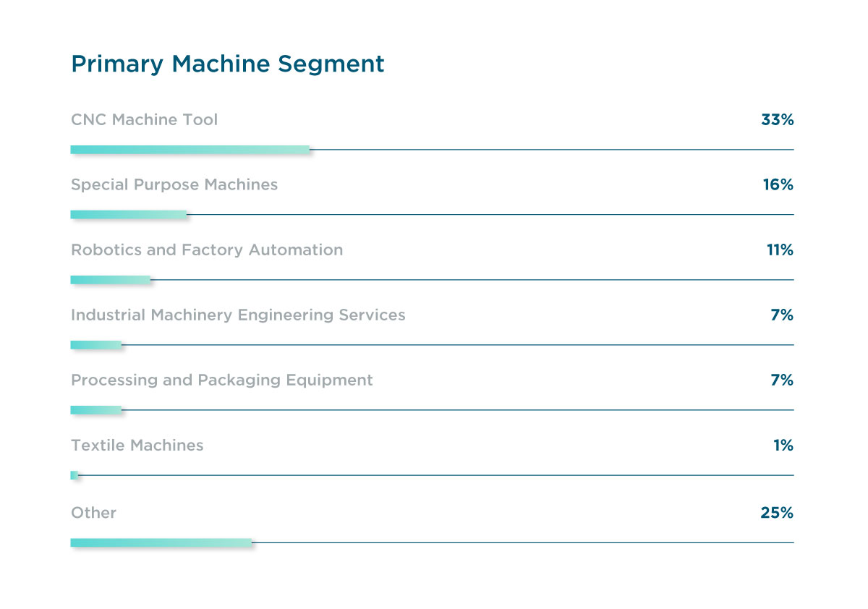Select Robotics and Factory Automation label
This screenshot has height=609, width=868.
point(207,250)
